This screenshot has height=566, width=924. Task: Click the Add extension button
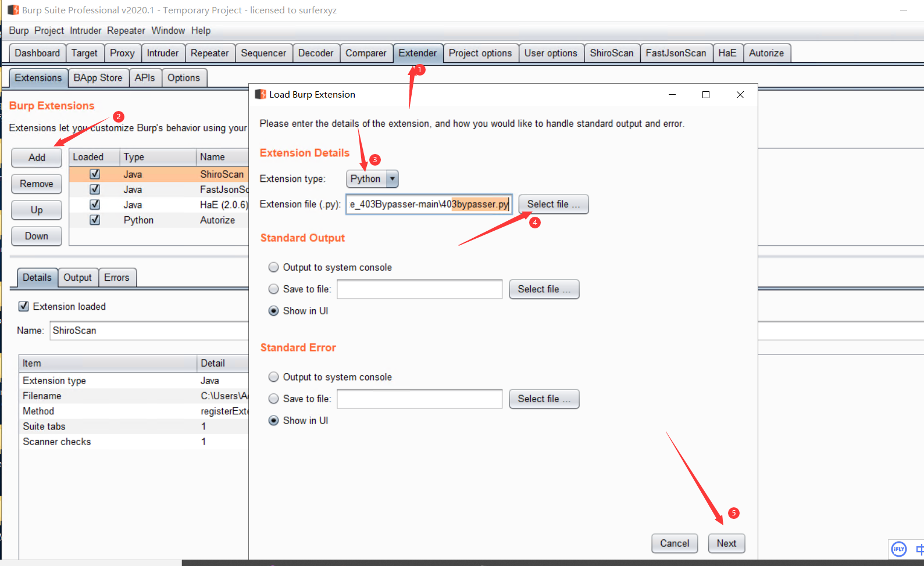click(37, 157)
